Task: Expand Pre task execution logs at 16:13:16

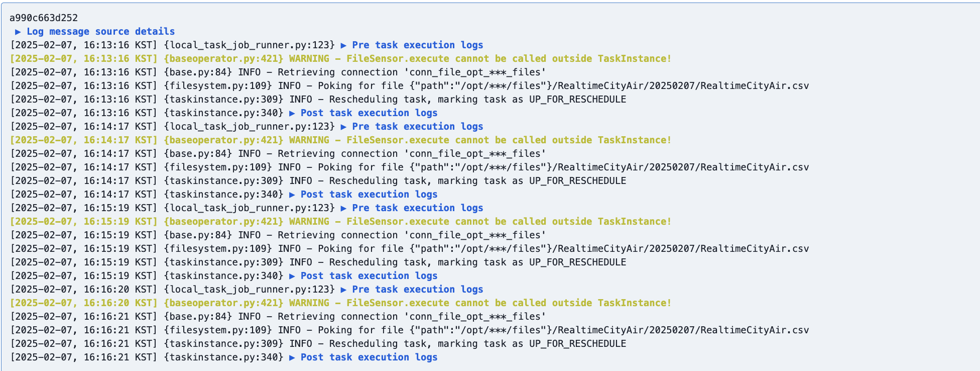Action: [x=412, y=45]
